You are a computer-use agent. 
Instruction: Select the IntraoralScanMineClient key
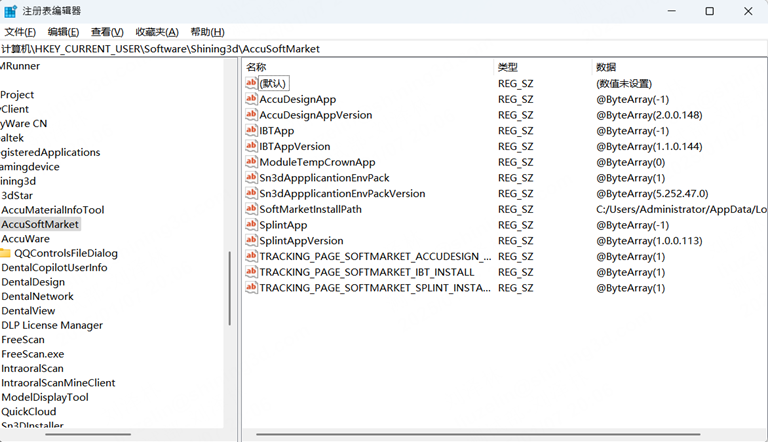coord(58,382)
